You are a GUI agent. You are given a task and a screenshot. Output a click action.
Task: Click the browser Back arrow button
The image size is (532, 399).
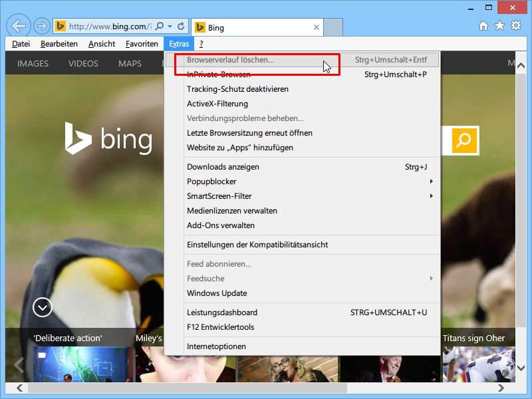[x=19, y=25]
